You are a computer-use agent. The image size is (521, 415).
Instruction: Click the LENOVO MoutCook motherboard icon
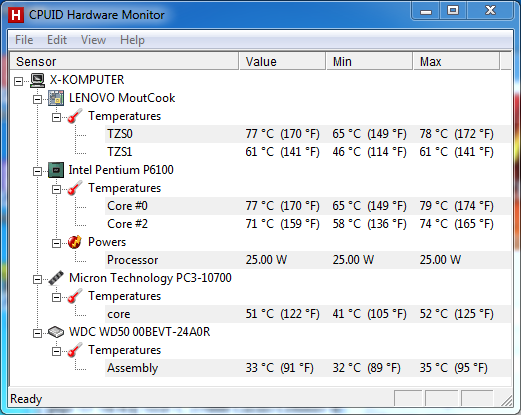tap(56, 98)
